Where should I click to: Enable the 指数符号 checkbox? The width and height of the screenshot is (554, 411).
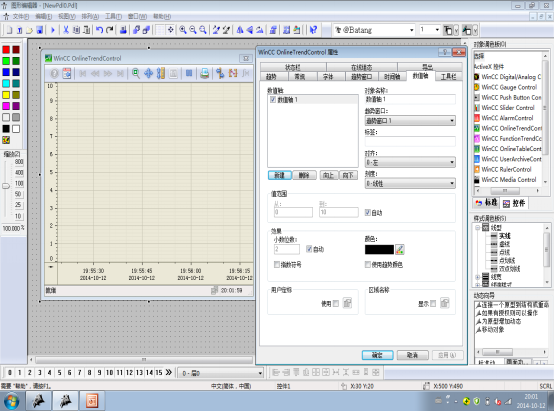coord(277,265)
